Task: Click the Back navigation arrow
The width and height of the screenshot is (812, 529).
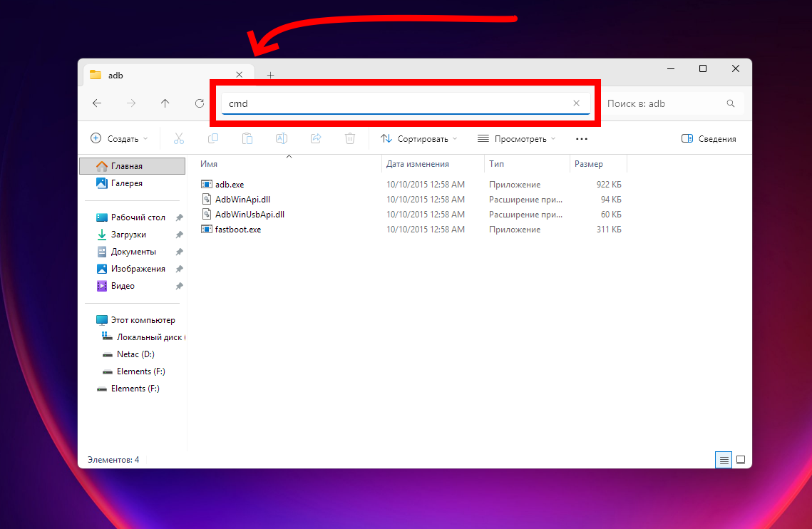Action: (97, 103)
